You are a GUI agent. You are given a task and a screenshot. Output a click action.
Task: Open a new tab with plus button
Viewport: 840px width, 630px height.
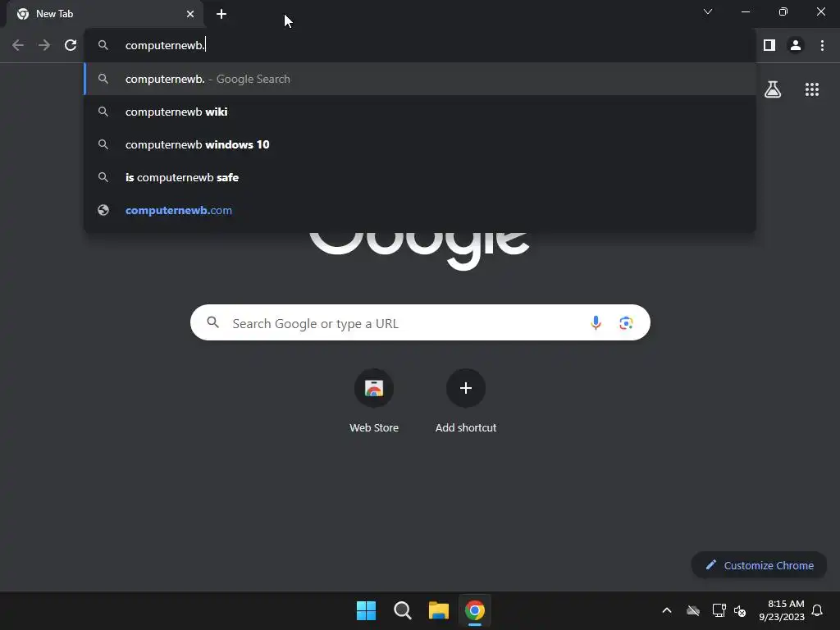pos(221,14)
